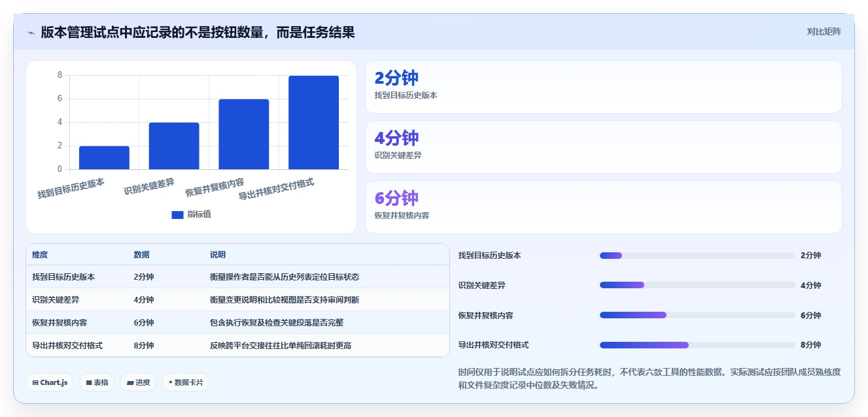Click description 包含执行恢复及检查关键段落是否完整
The image size is (868, 417).
277,323
